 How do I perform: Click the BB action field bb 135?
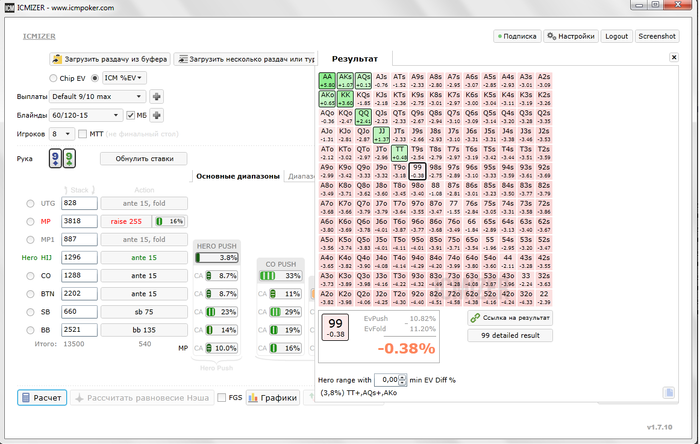144,330
